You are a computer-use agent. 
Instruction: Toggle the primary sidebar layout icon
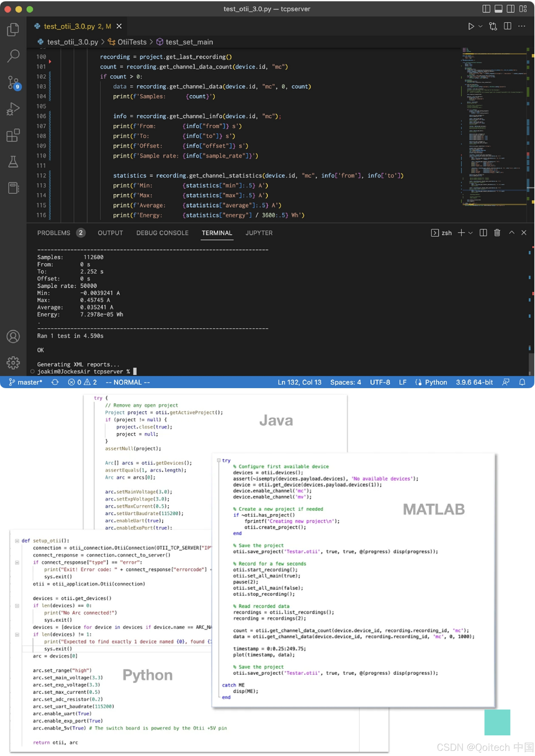[486, 9]
